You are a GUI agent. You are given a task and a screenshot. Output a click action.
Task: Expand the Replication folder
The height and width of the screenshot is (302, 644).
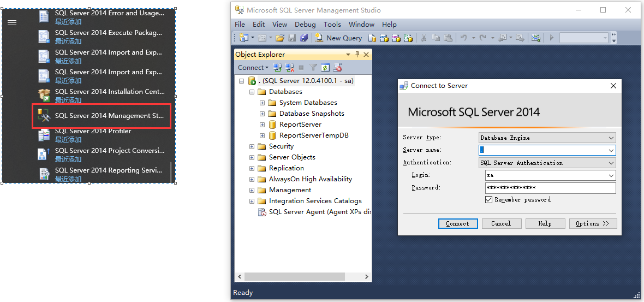pos(252,168)
